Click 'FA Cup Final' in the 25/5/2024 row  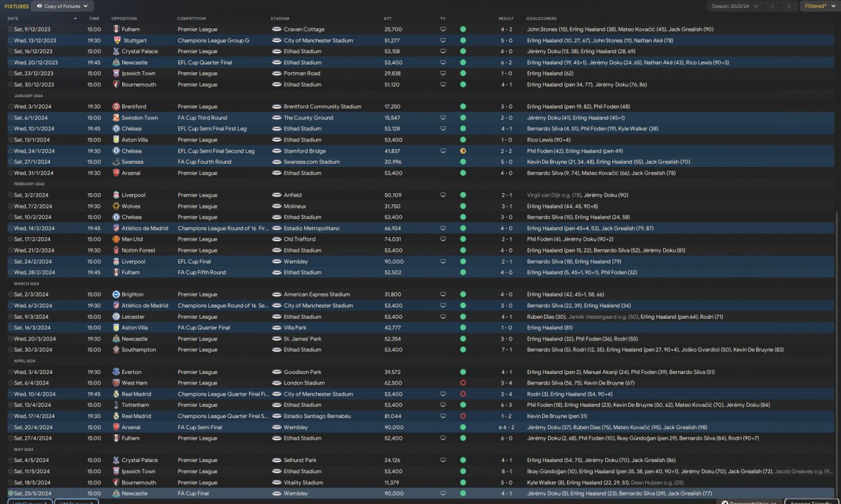[193, 493]
